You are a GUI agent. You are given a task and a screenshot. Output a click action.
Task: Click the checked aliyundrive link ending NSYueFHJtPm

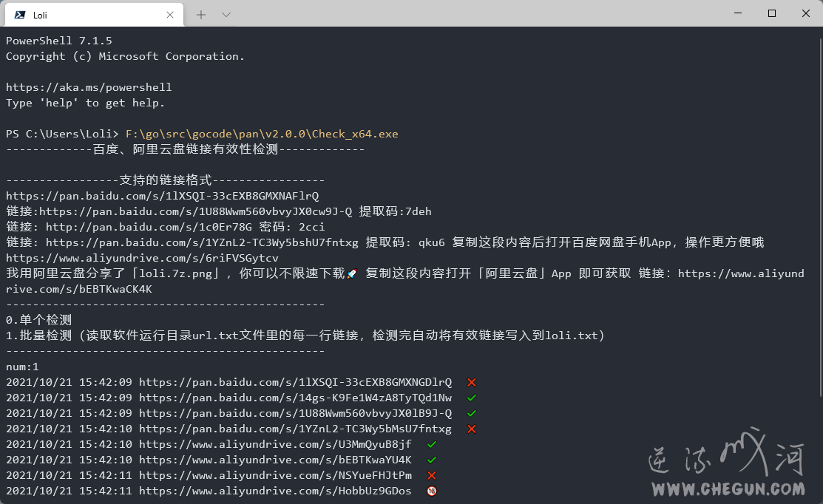[x=276, y=475]
